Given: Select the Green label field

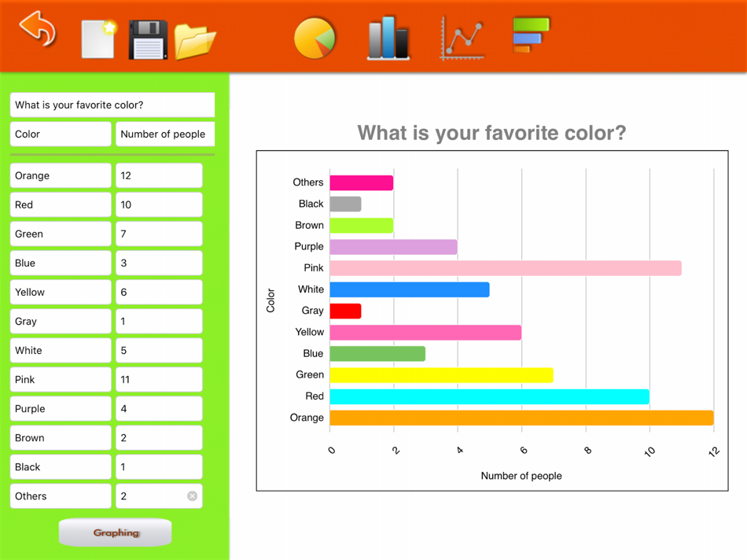Looking at the screenshot, I should point(61,234).
